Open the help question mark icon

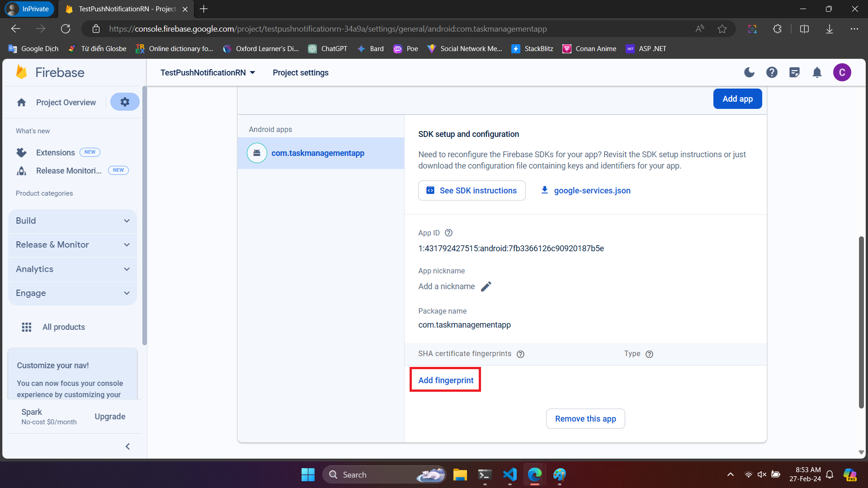tap(772, 72)
